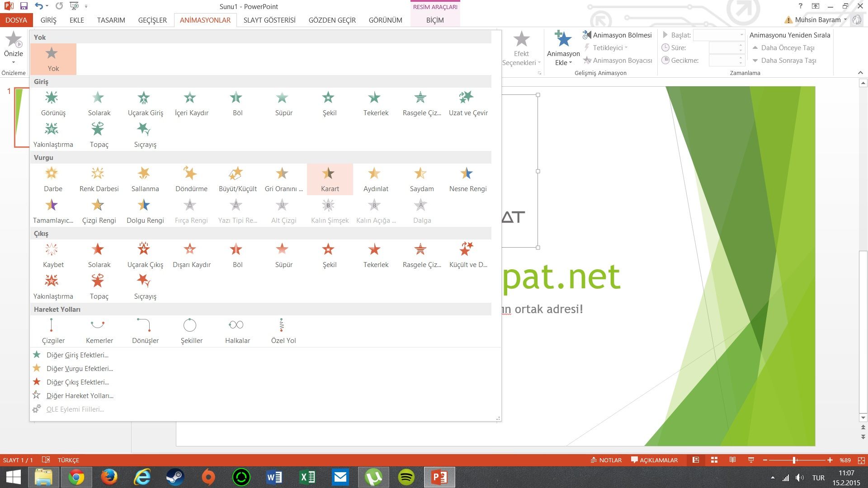Switch to the TASARIM tab

click(111, 20)
